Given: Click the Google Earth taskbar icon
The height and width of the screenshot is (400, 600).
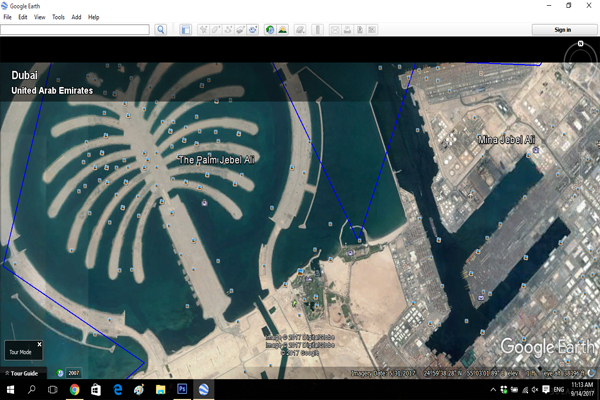Looking at the screenshot, I should point(204,390).
